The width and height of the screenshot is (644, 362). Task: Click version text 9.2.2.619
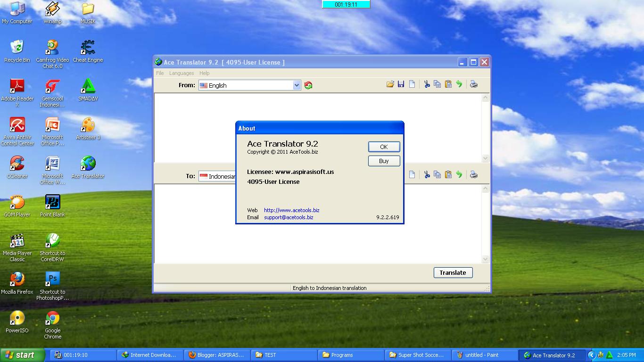pos(388,217)
